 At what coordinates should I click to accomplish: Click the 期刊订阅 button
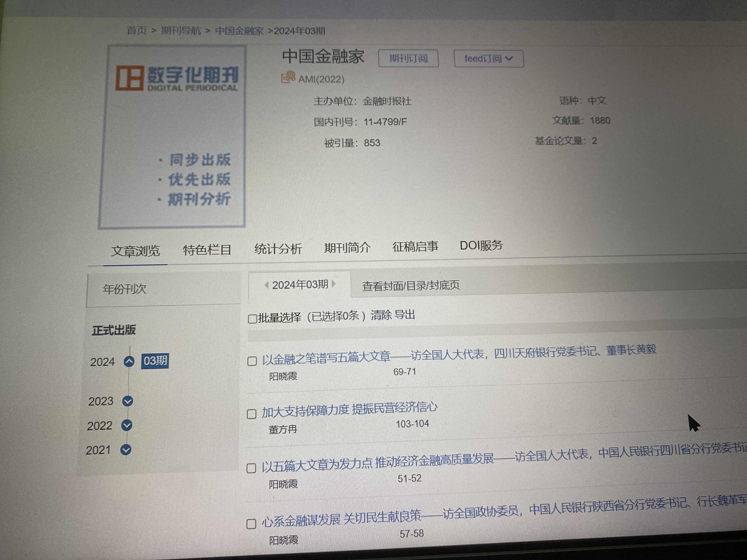pyautogui.click(x=408, y=58)
